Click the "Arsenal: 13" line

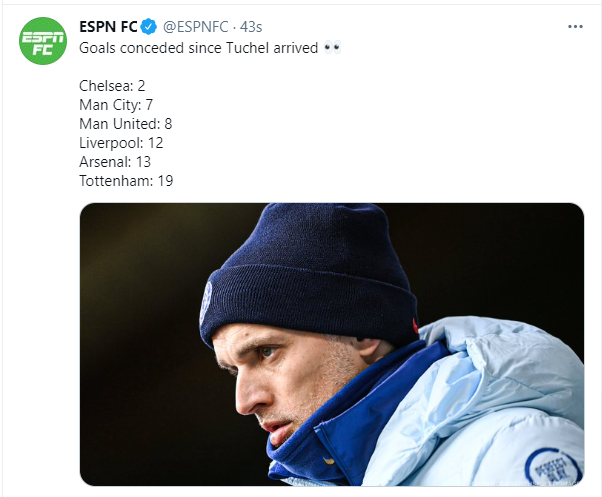click(x=117, y=162)
